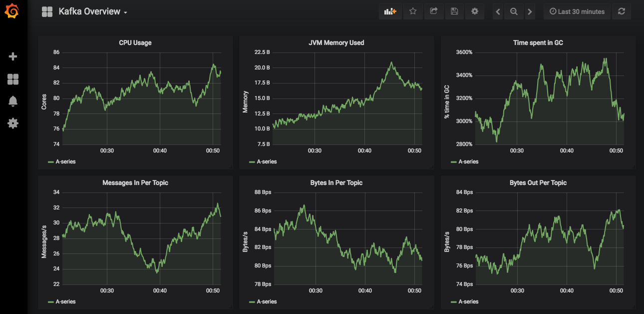Click the 3200% axis label

pos(464,98)
